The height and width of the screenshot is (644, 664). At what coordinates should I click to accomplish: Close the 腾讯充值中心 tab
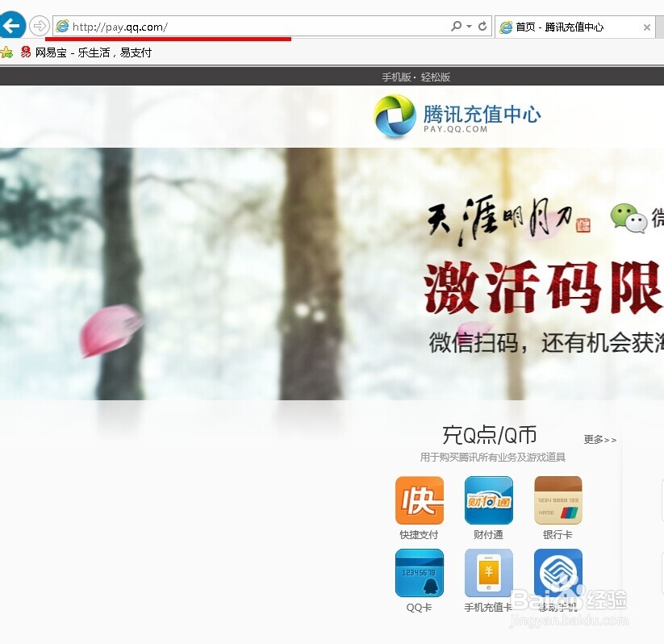(x=646, y=27)
